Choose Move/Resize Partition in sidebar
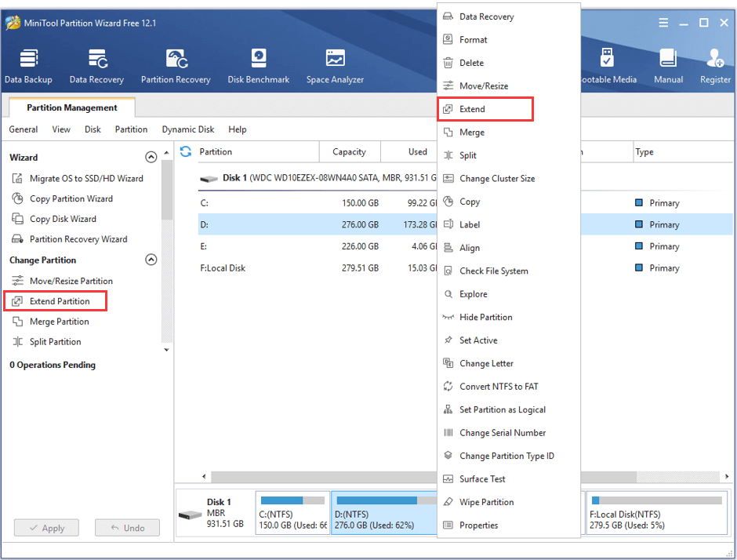 [62, 281]
